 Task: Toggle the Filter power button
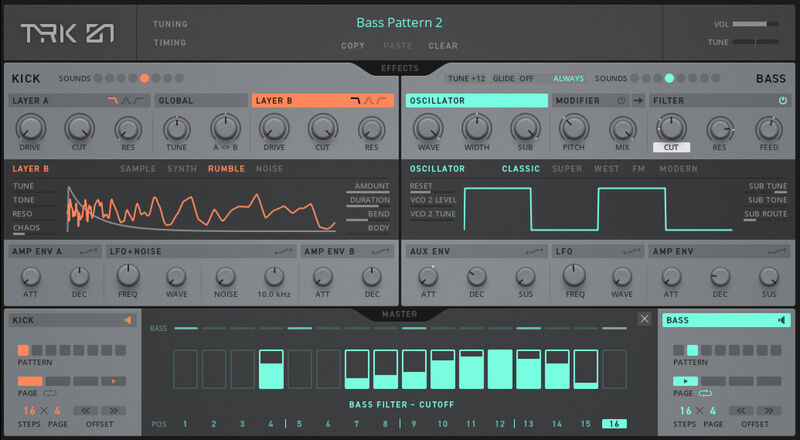tap(783, 101)
